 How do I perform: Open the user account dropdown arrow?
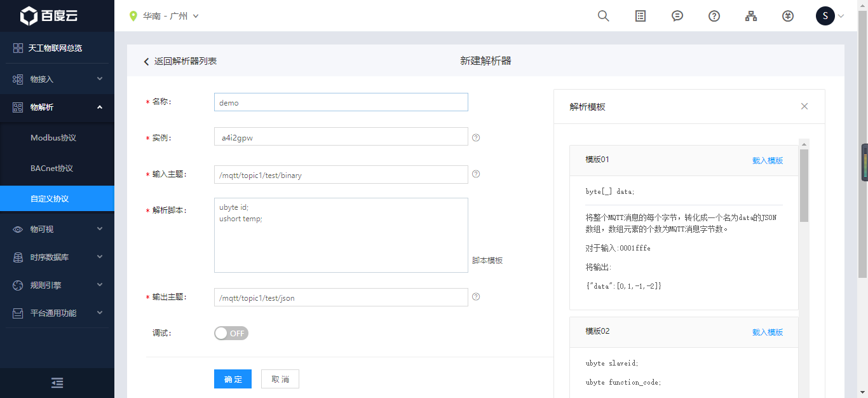pos(841,17)
